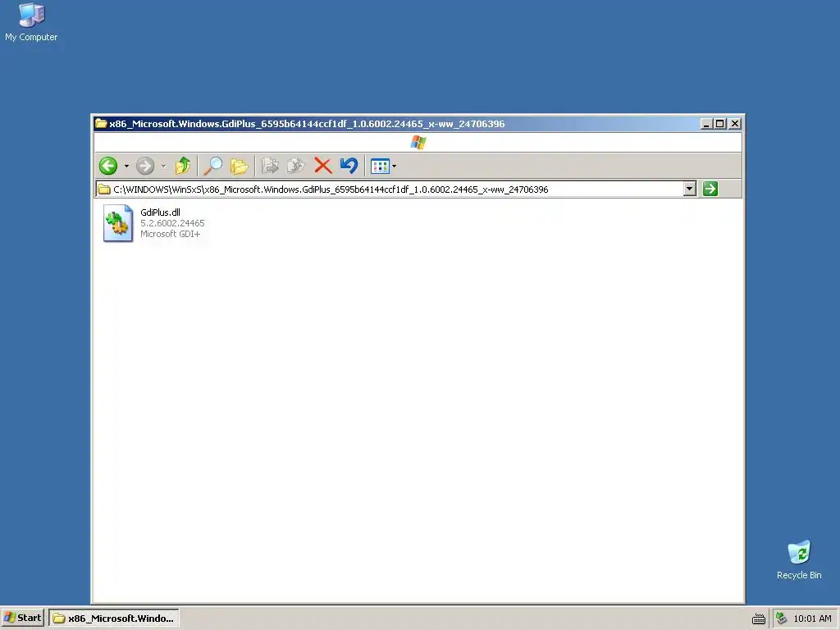This screenshot has width=840, height=630.
Task: Minimize the explorer window
Action: coord(706,124)
